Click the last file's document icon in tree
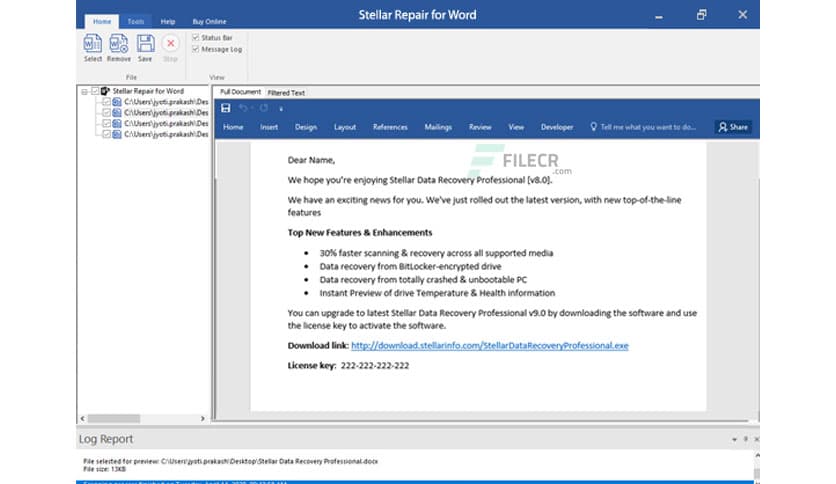 point(117,134)
